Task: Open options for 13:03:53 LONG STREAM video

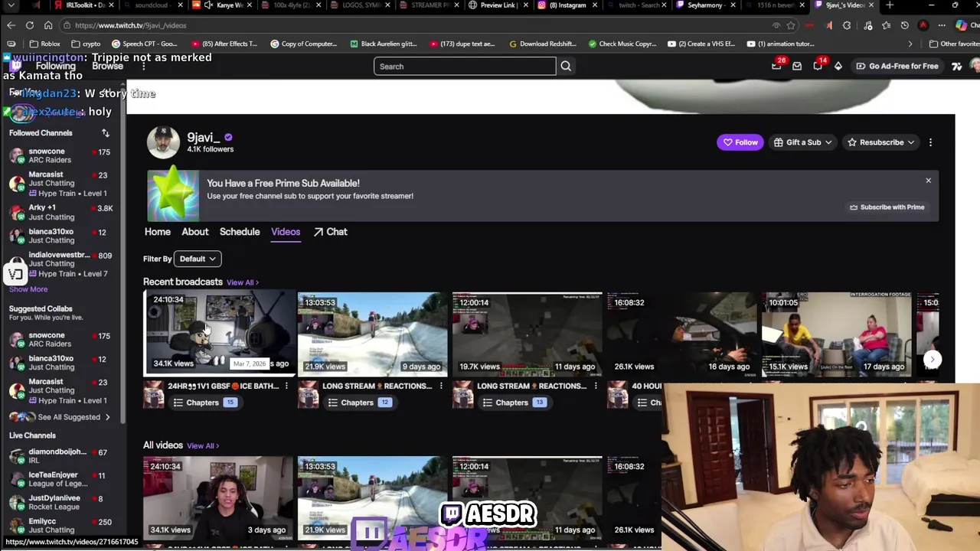Action: (x=441, y=386)
